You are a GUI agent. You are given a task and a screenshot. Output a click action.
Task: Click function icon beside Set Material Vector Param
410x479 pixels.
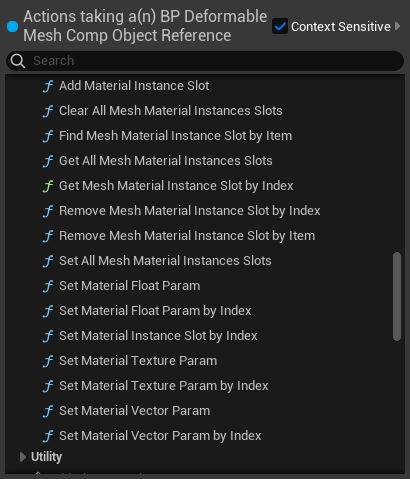click(x=48, y=411)
